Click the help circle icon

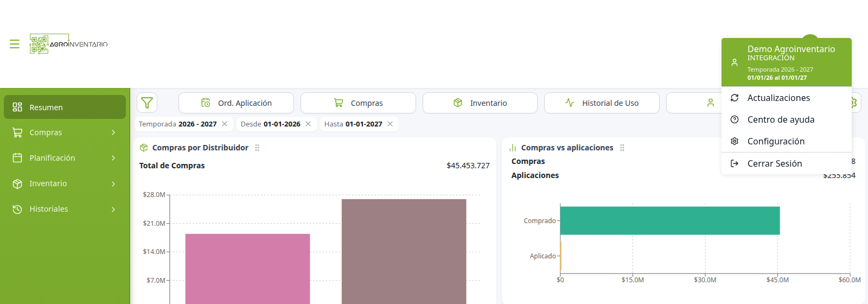(x=735, y=119)
